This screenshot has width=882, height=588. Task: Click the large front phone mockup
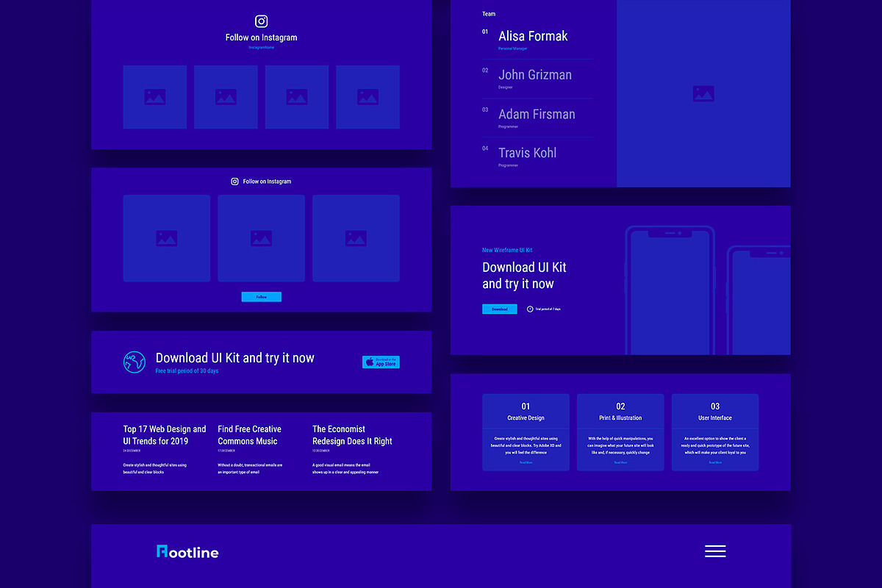(670, 290)
